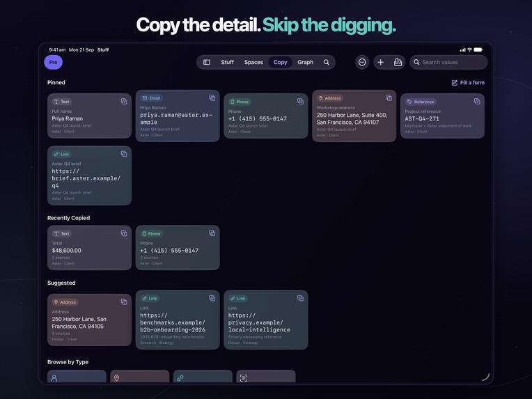The height and width of the screenshot is (399, 532).
Task: Copy the suggested 94105 address
Action: (124, 302)
